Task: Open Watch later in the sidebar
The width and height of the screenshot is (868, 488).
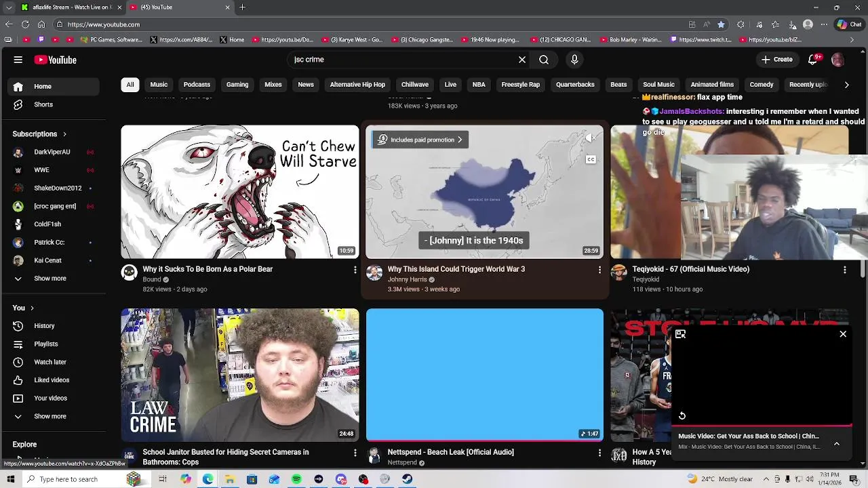Action: click(x=53, y=362)
